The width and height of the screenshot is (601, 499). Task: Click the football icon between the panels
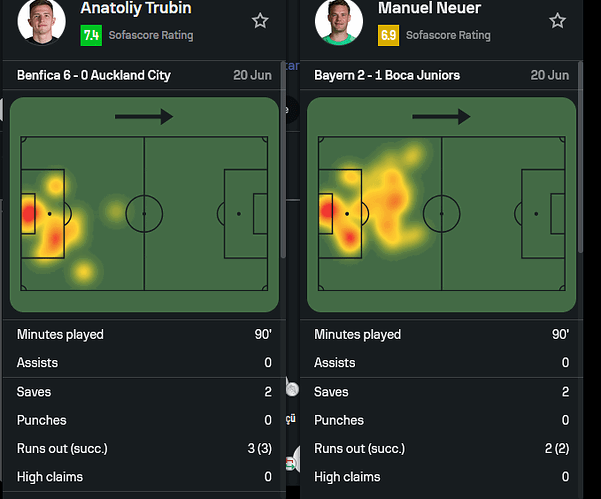pyautogui.click(x=292, y=389)
